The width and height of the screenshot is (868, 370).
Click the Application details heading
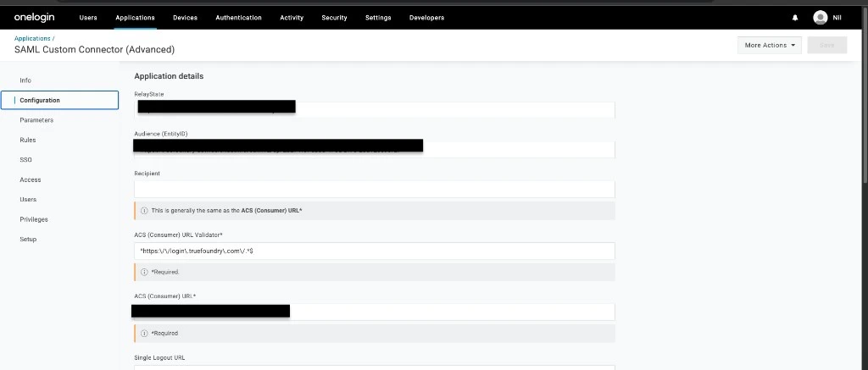(x=169, y=76)
